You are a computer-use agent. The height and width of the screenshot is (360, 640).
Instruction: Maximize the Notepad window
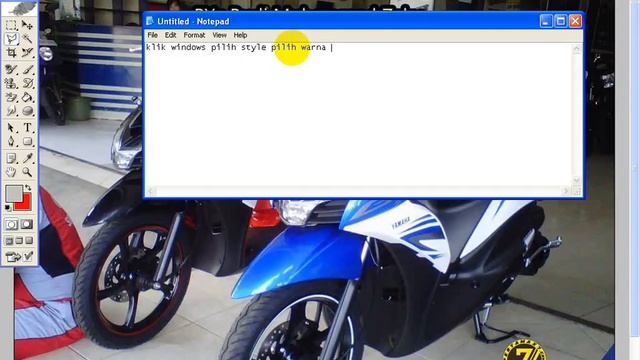pyautogui.click(x=560, y=21)
